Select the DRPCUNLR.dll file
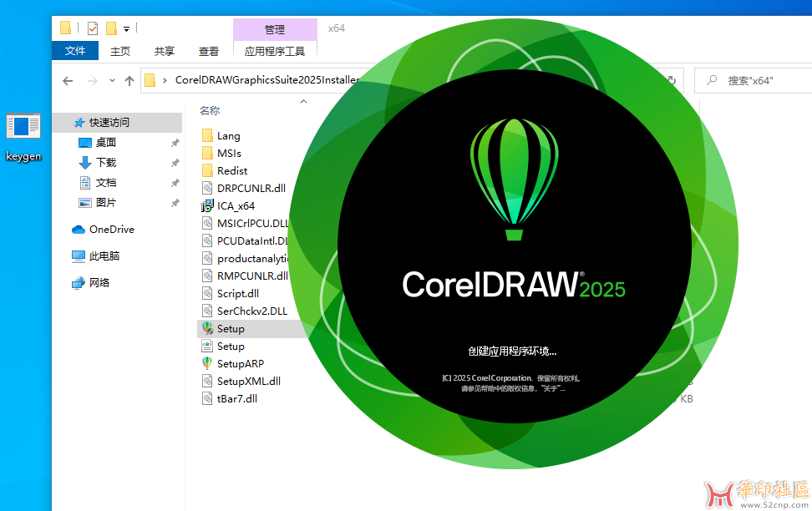Screen dimensions: 812x511 251,189
